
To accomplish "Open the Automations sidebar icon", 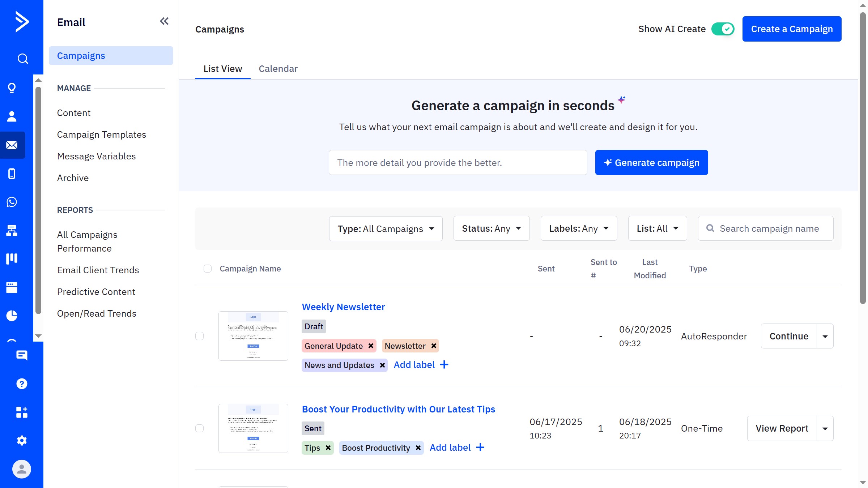I will [12, 231].
